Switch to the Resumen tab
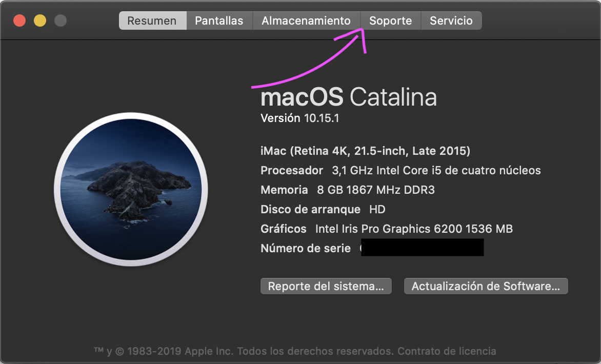 pos(152,21)
